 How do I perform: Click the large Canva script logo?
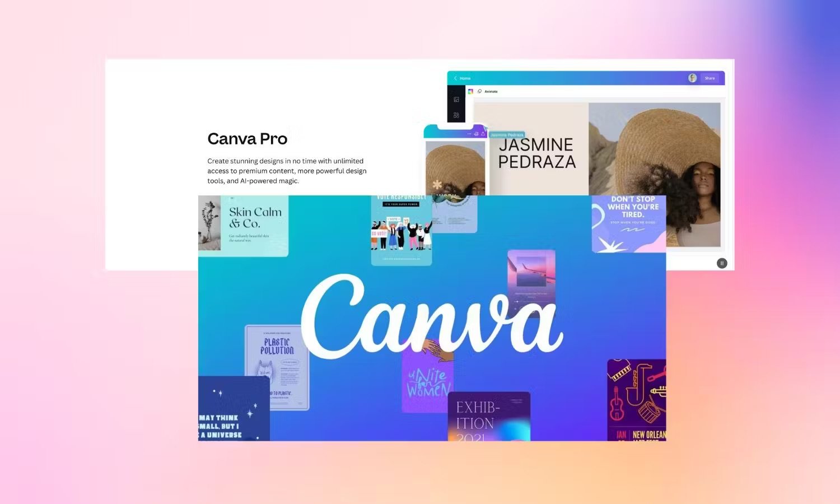(x=432, y=318)
